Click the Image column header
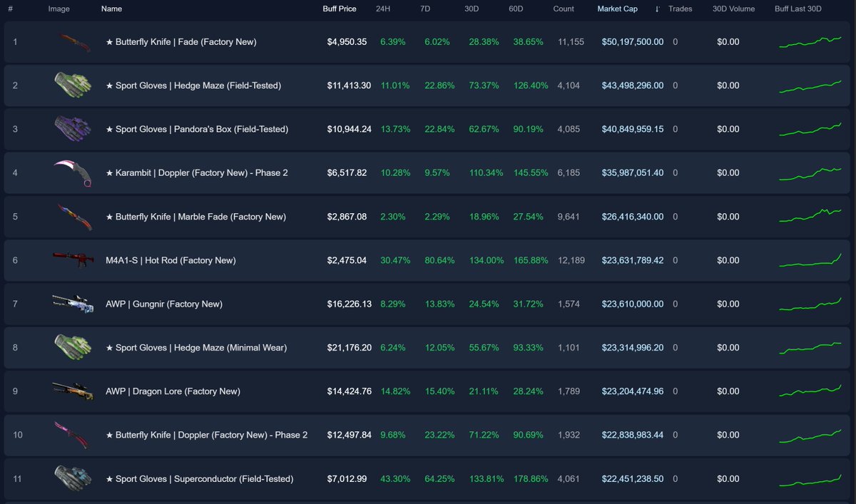 (x=59, y=9)
